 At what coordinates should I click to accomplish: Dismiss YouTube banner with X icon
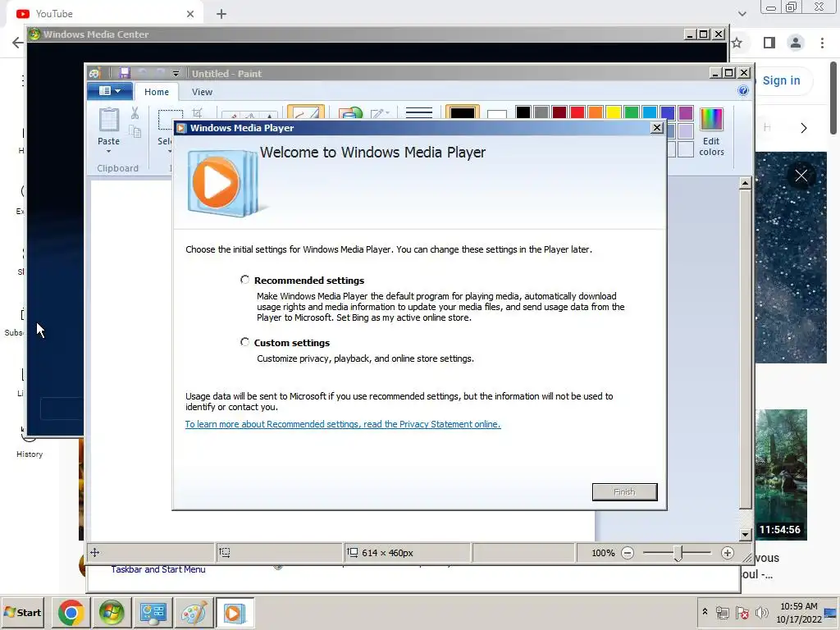[x=801, y=176]
